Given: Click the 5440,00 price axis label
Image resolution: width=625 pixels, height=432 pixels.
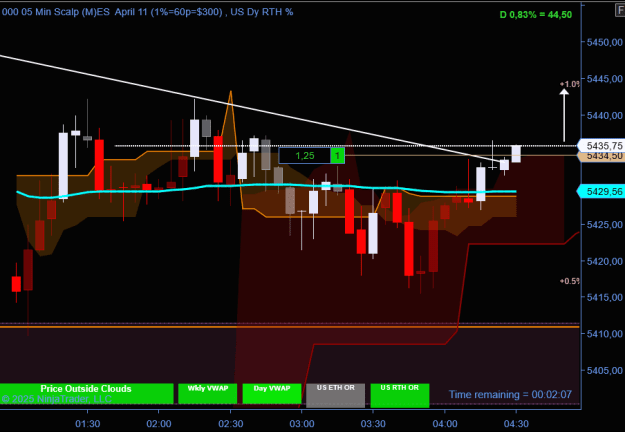Looking at the screenshot, I should click(604, 116).
